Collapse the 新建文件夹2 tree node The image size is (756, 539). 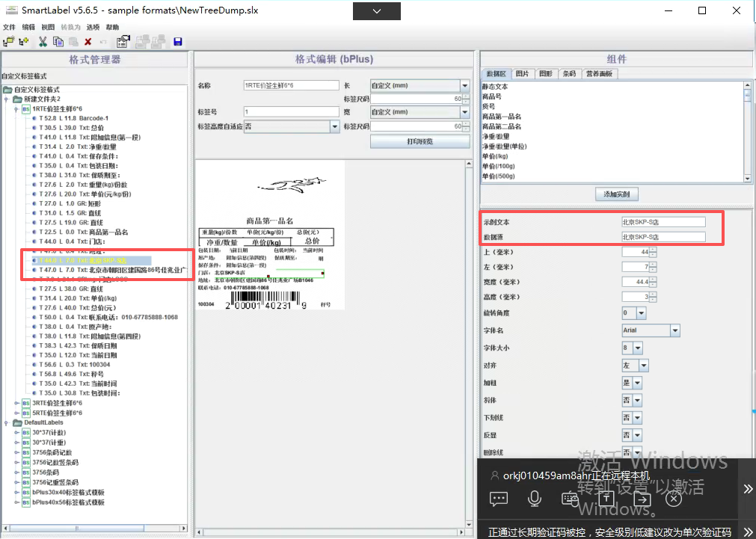pos(7,99)
